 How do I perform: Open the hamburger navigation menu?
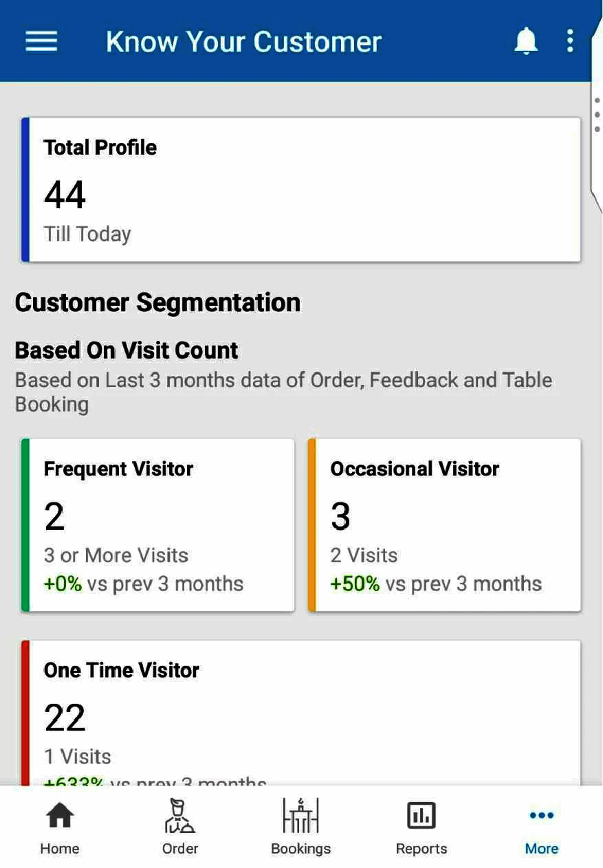41,41
